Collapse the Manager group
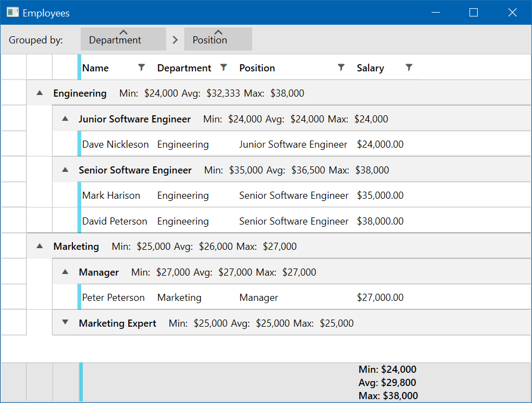Viewport: 532px width, 403px height. tap(65, 272)
